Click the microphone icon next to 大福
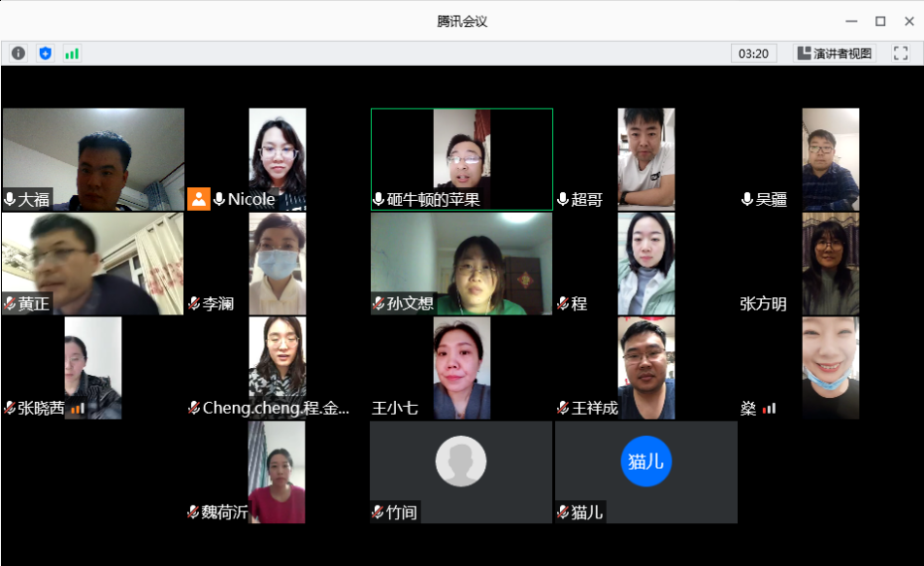Viewport: 924px width, 566px height. [10, 199]
